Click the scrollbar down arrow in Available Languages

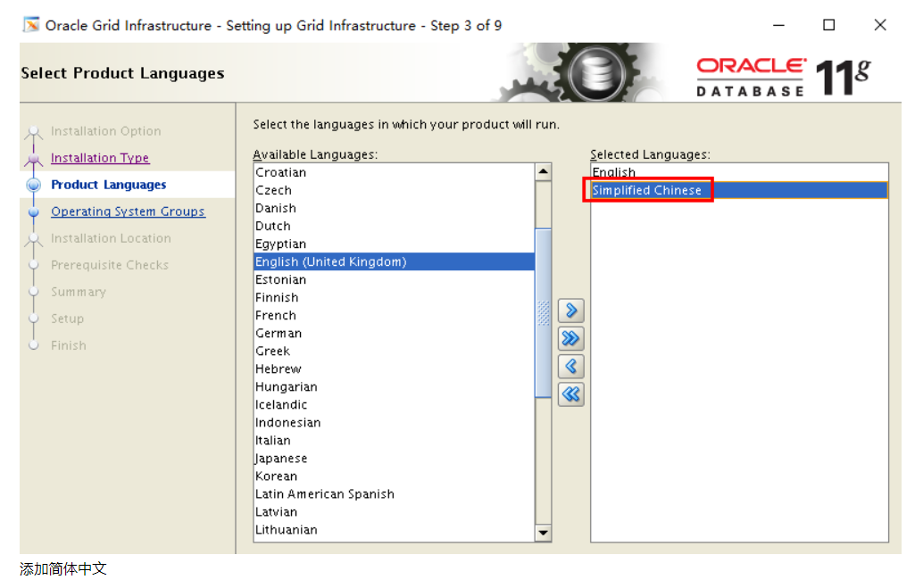pos(544,533)
